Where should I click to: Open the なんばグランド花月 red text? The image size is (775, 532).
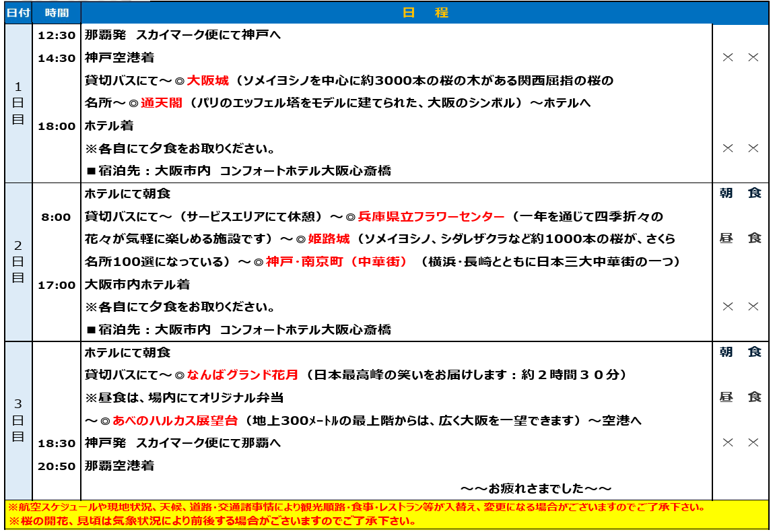coord(242,374)
